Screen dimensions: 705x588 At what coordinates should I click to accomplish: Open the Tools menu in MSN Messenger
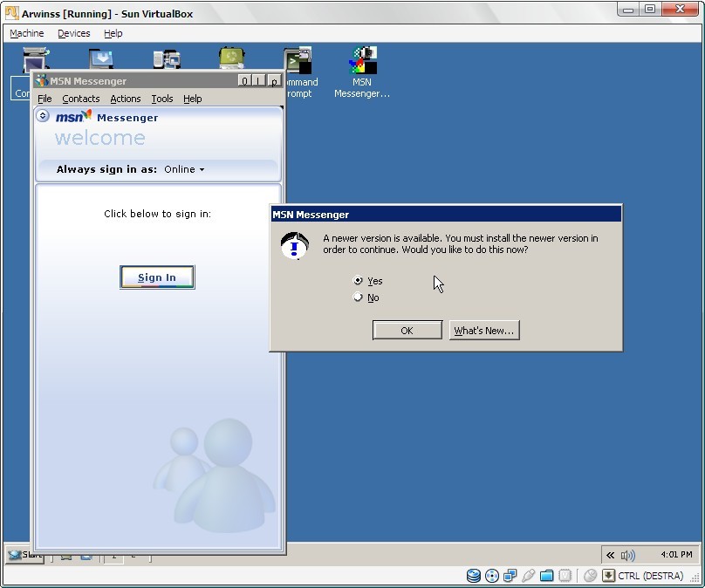pyautogui.click(x=161, y=99)
